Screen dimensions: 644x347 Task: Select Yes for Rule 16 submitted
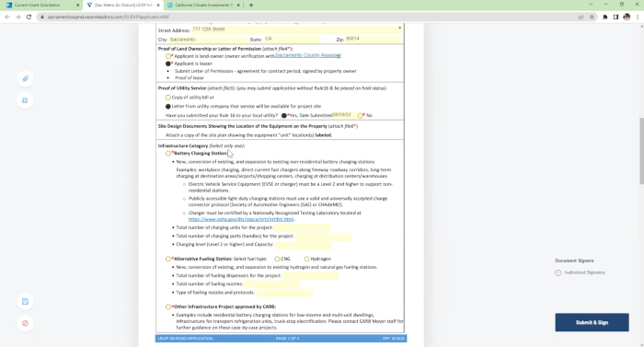click(x=283, y=116)
